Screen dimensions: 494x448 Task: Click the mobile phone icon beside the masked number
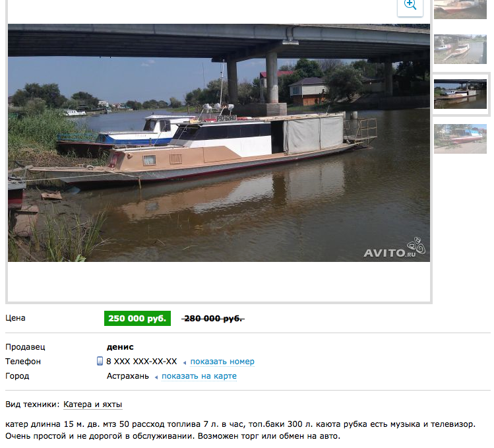pyautogui.click(x=100, y=362)
